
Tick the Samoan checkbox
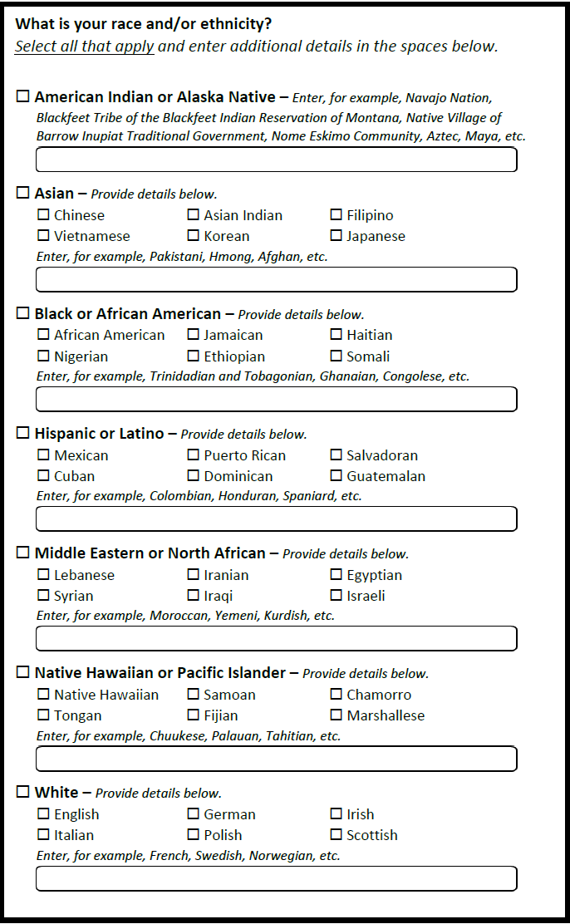tap(194, 695)
